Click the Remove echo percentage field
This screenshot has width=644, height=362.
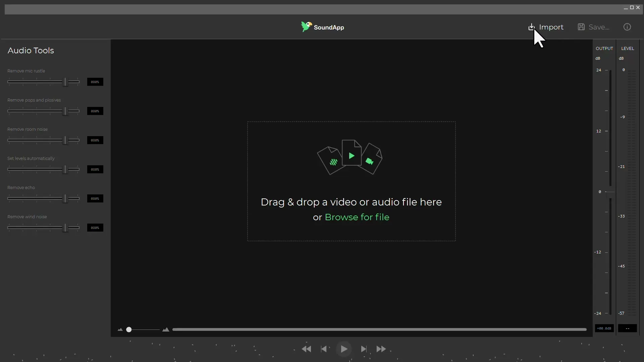(x=95, y=198)
